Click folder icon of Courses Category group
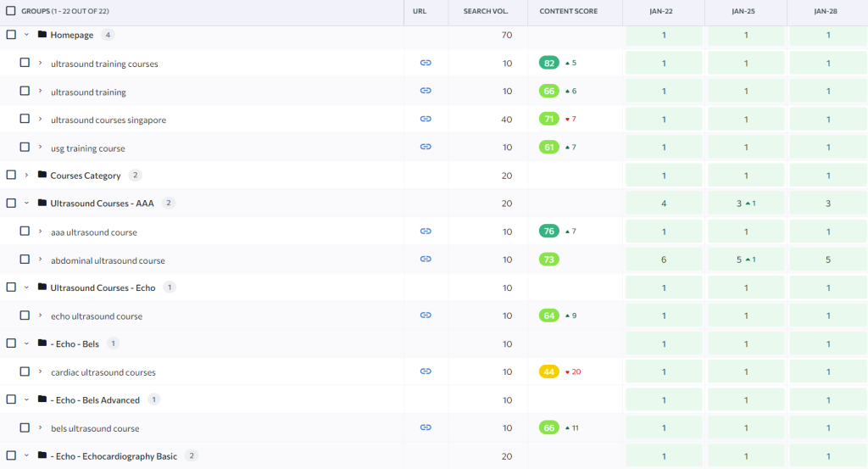Screen dimensions: 868x469 (42, 176)
